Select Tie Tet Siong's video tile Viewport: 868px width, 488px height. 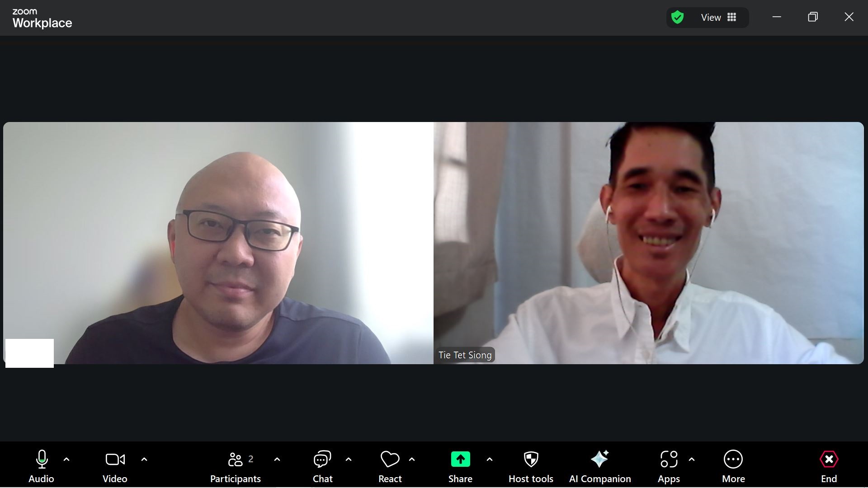point(648,243)
